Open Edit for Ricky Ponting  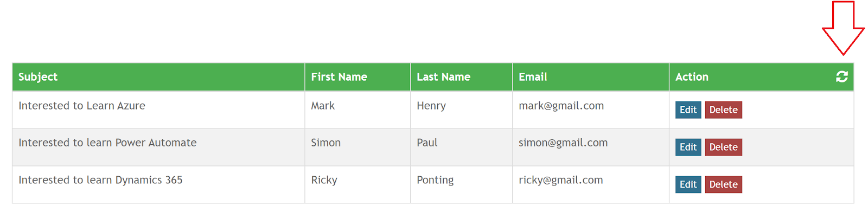pos(688,184)
